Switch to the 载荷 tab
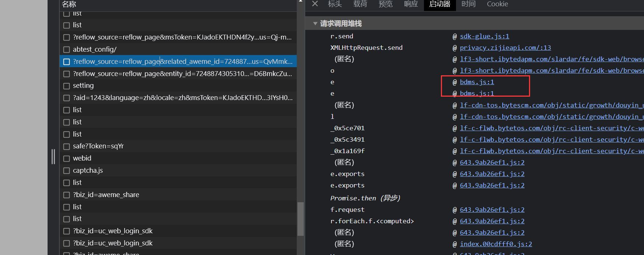 (360, 4)
